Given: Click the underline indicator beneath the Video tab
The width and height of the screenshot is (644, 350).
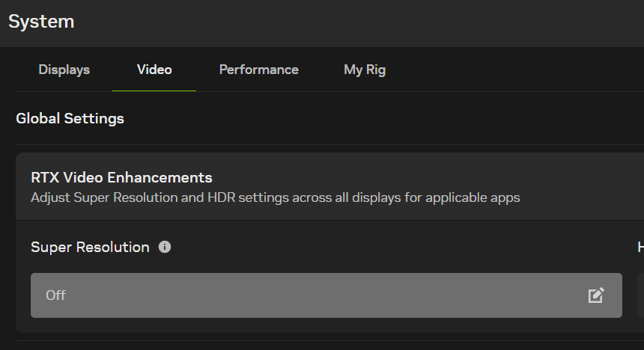Looking at the screenshot, I should [154, 90].
